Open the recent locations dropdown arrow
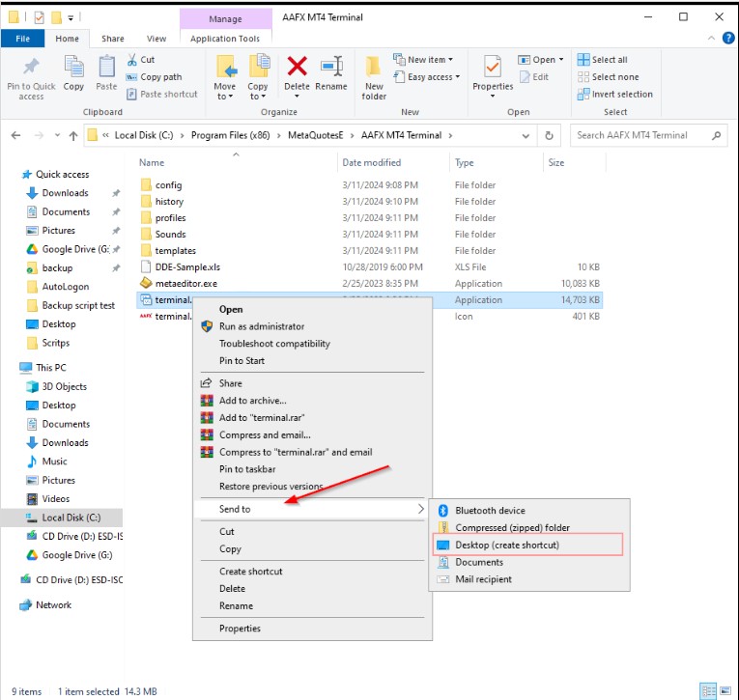This screenshot has width=739, height=700. [57, 136]
